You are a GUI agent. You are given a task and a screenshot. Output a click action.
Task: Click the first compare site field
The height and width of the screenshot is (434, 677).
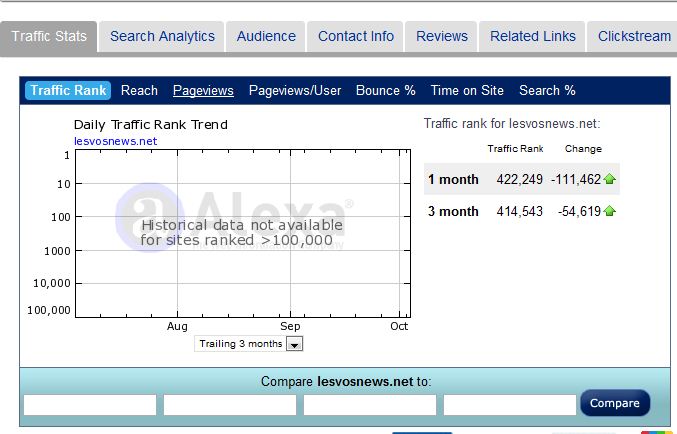(90, 405)
